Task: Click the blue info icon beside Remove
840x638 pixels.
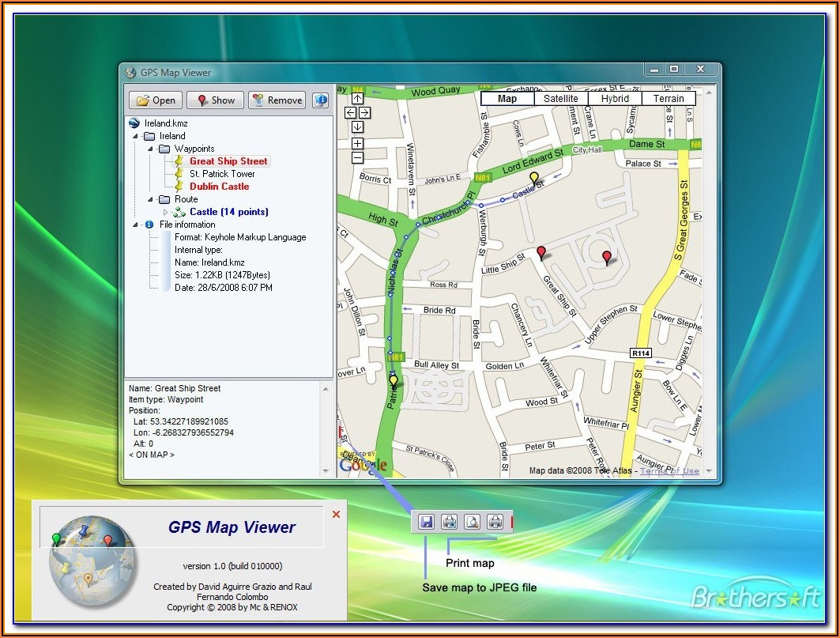Action: click(x=321, y=100)
